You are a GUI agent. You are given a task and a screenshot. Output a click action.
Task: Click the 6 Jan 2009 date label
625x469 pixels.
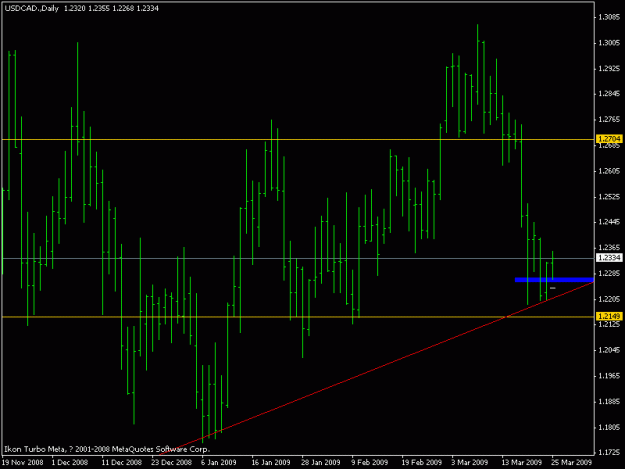point(218,462)
